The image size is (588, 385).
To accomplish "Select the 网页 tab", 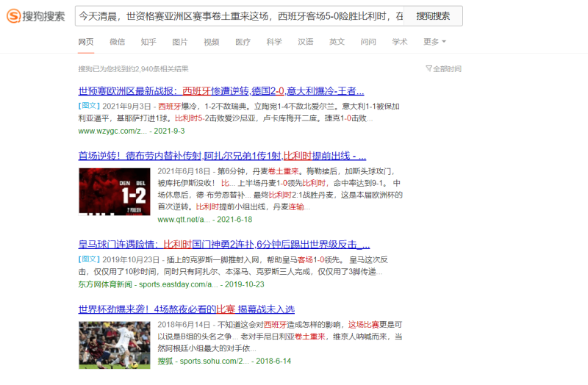I will [86, 42].
